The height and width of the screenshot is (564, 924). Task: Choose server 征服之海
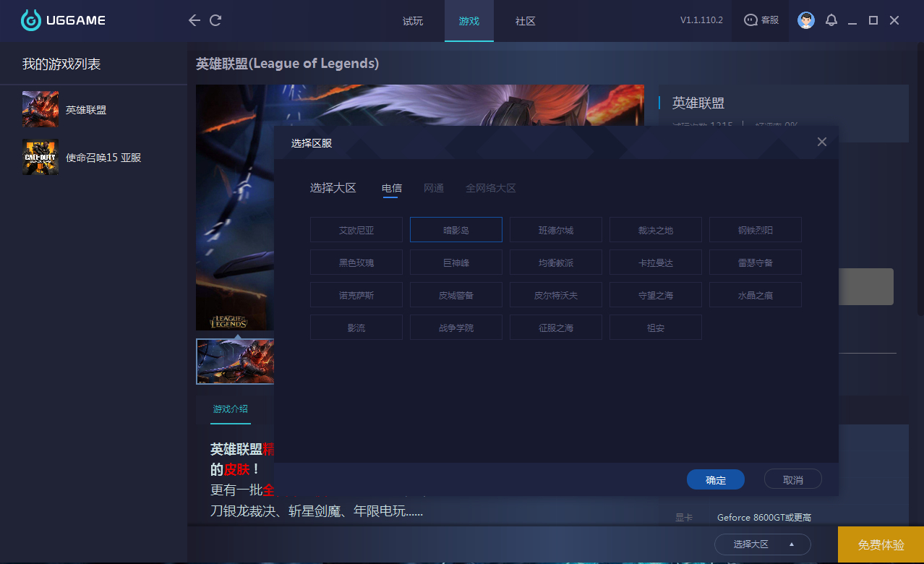[x=556, y=328]
